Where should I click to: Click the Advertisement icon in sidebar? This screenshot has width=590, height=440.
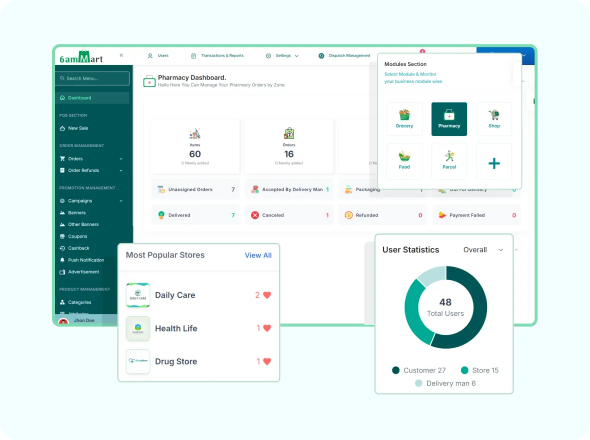coord(62,272)
